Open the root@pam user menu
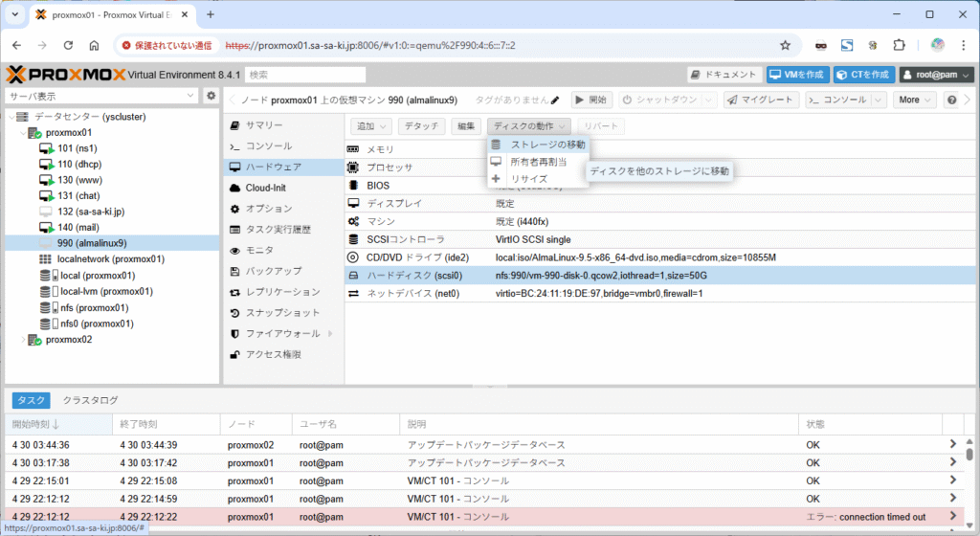 (936, 75)
